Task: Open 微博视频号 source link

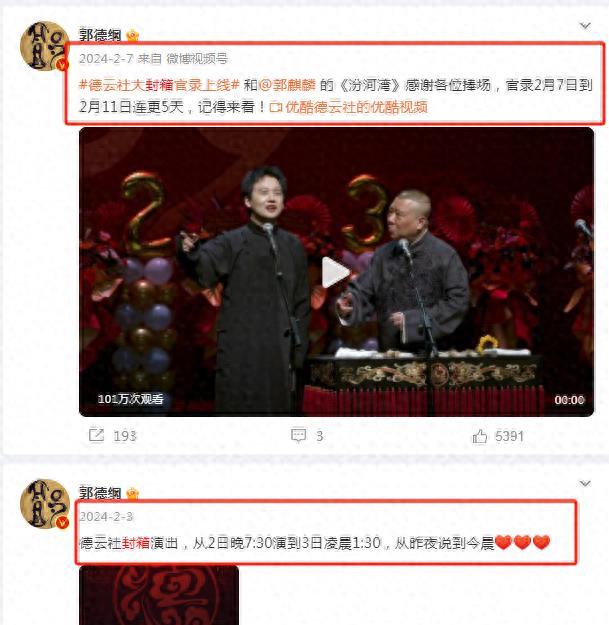Action: pyautogui.click(x=197, y=59)
